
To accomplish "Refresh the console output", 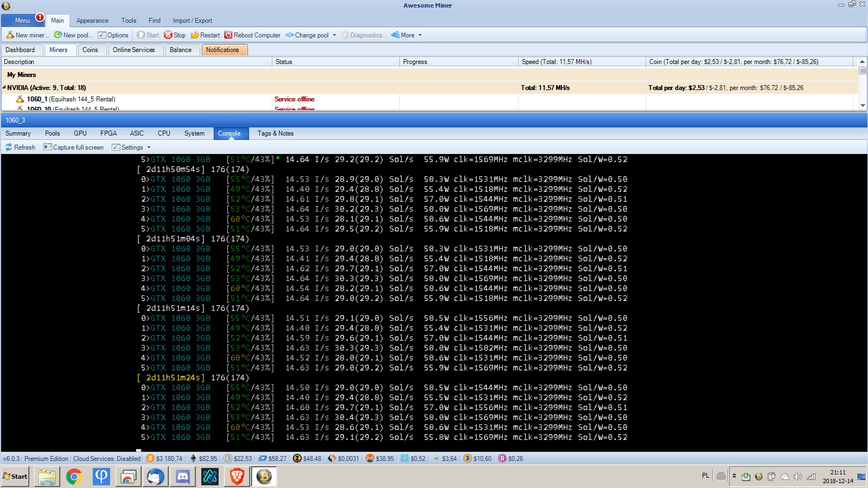I will click(20, 147).
